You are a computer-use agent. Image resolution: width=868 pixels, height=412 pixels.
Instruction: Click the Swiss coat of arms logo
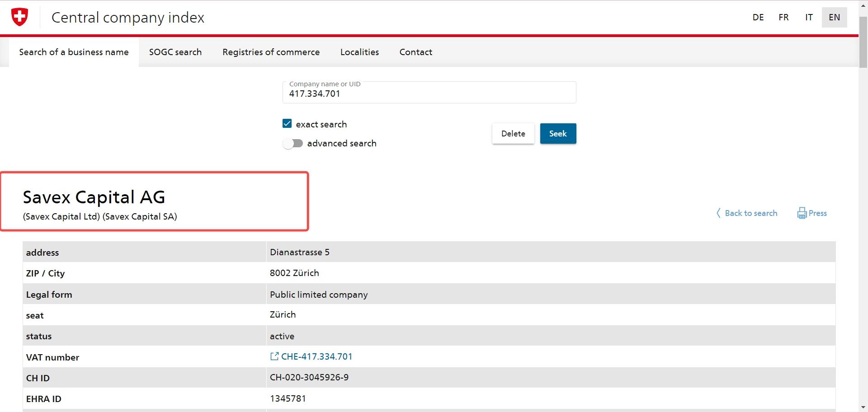(19, 17)
